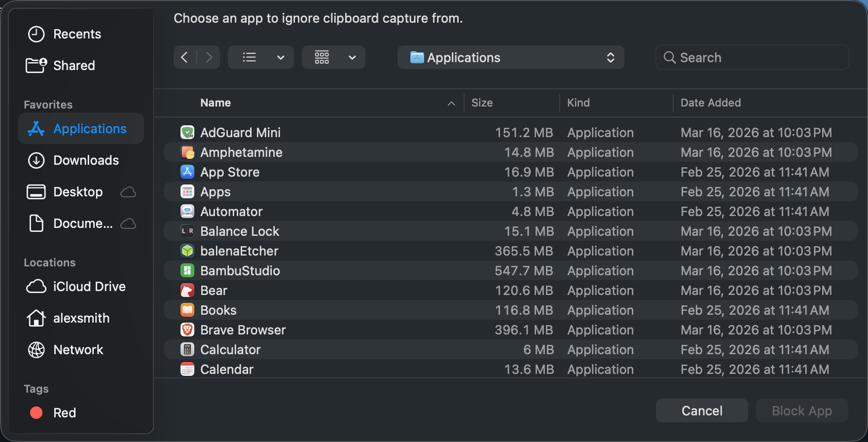Image resolution: width=868 pixels, height=442 pixels.
Task: Open Downloads in the sidebar
Action: click(86, 160)
